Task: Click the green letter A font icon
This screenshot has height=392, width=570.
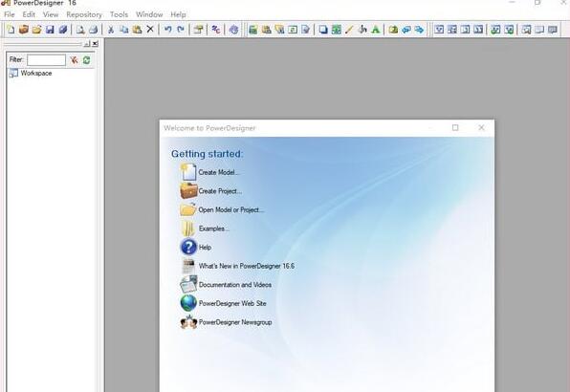Action: (x=376, y=30)
